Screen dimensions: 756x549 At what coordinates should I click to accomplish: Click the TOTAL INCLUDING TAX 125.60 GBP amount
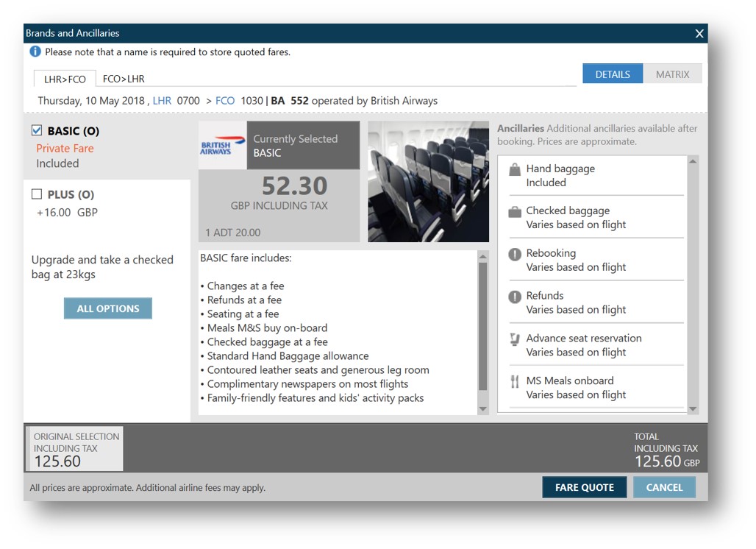(666, 461)
